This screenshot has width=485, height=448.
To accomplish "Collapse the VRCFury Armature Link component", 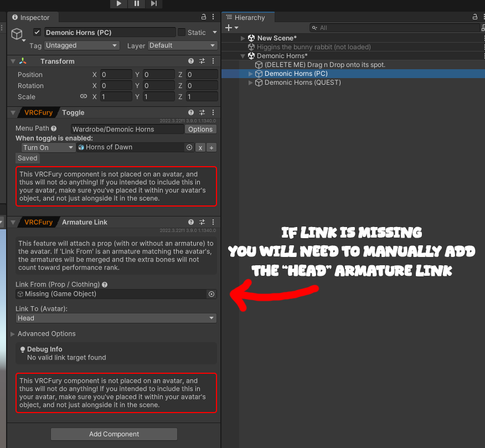I will (13, 222).
